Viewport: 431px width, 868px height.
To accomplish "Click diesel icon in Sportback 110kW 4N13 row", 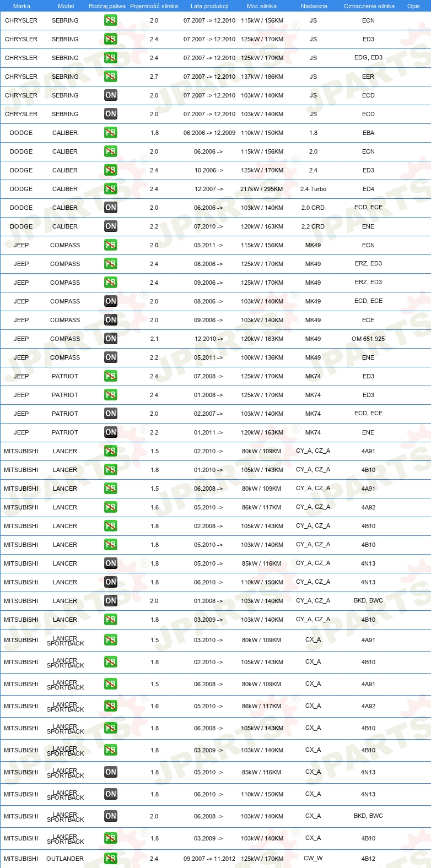I will (111, 794).
